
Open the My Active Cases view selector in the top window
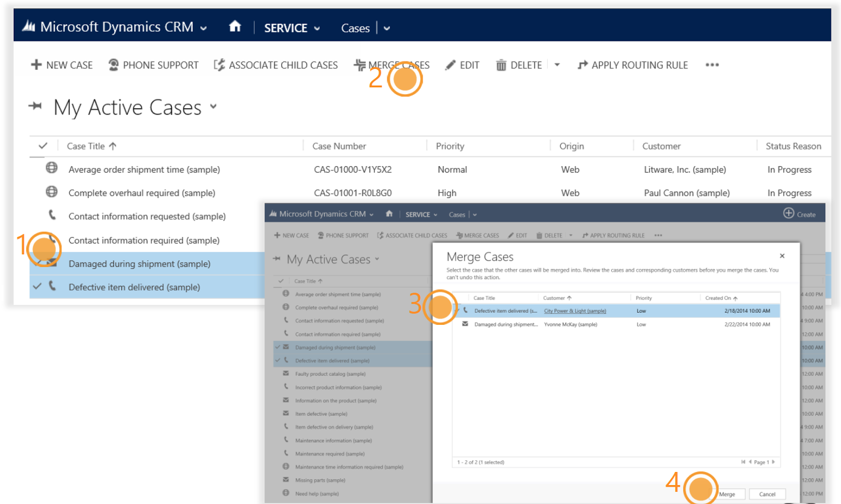(x=213, y=106)
